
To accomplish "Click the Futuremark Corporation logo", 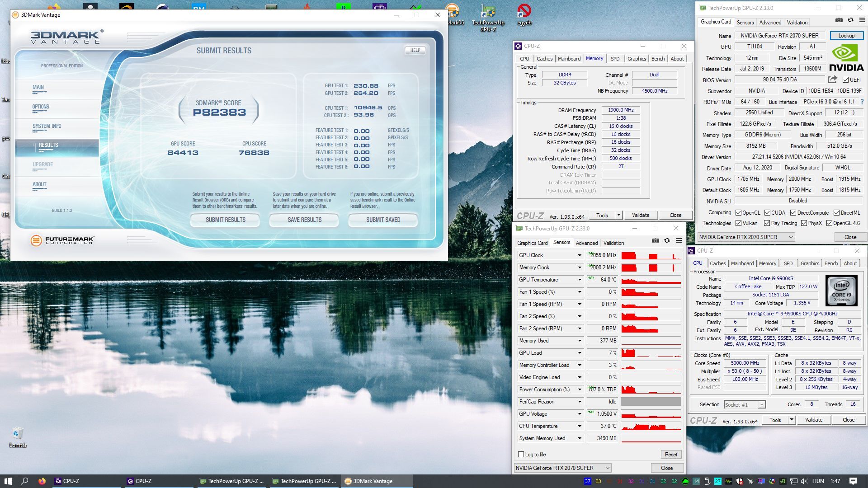I will point(62,240).
